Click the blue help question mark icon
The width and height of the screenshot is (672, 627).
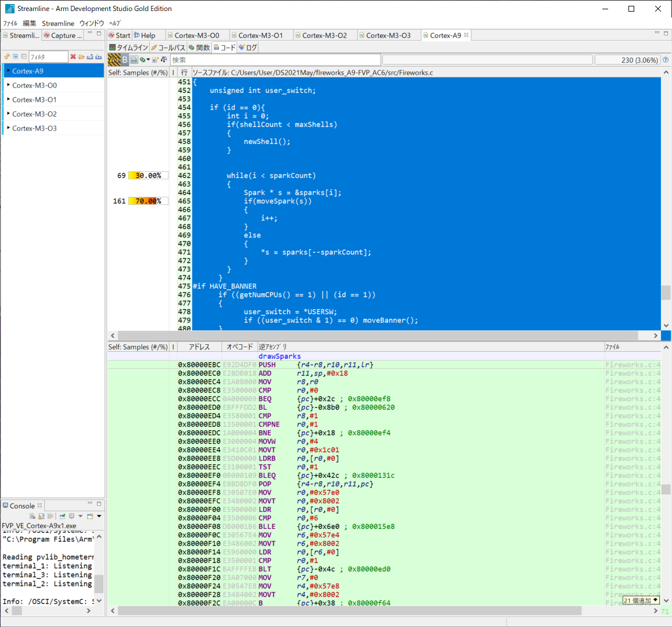[666, 60]
